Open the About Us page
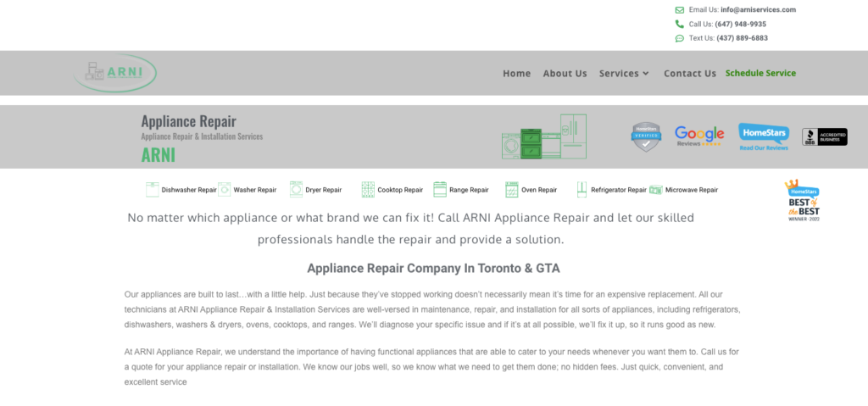 pos(565,73)
